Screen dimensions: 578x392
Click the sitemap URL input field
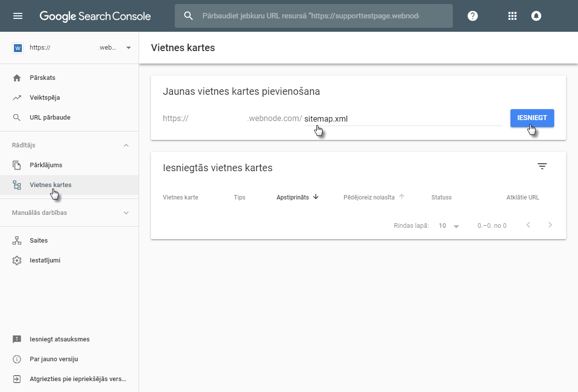[403, 119]
